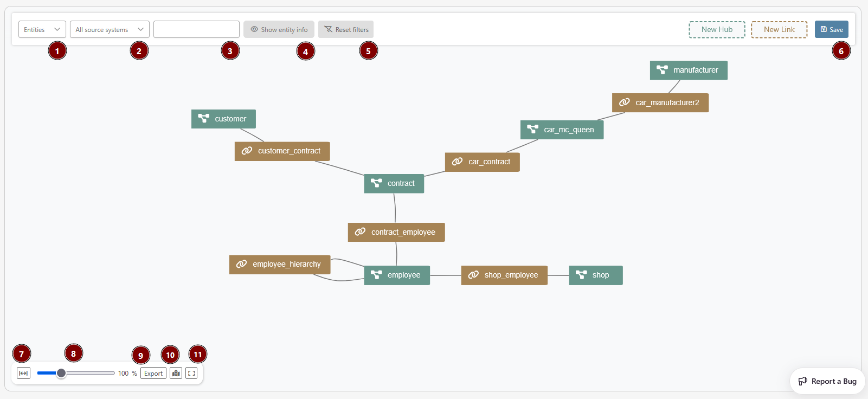Image resolution: width=868 pixels, height=399 pixels.
Task: Add a New Link
Action: pyautogui.click(x=779, y=29)
